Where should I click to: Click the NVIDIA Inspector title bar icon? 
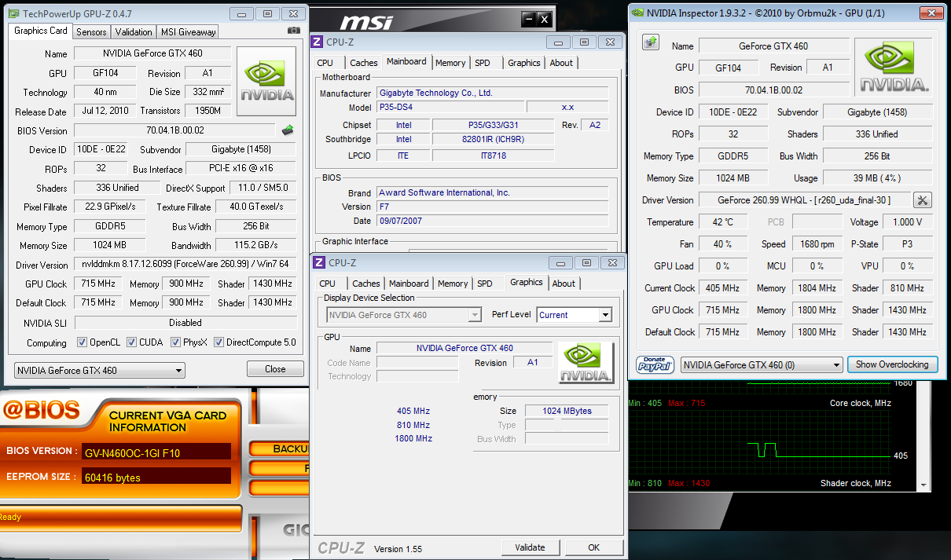[x=636, y=13]
